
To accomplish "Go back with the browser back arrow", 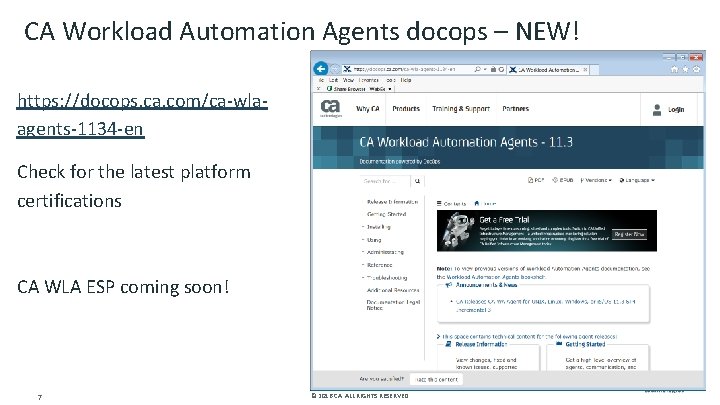I will click(321, 69).
